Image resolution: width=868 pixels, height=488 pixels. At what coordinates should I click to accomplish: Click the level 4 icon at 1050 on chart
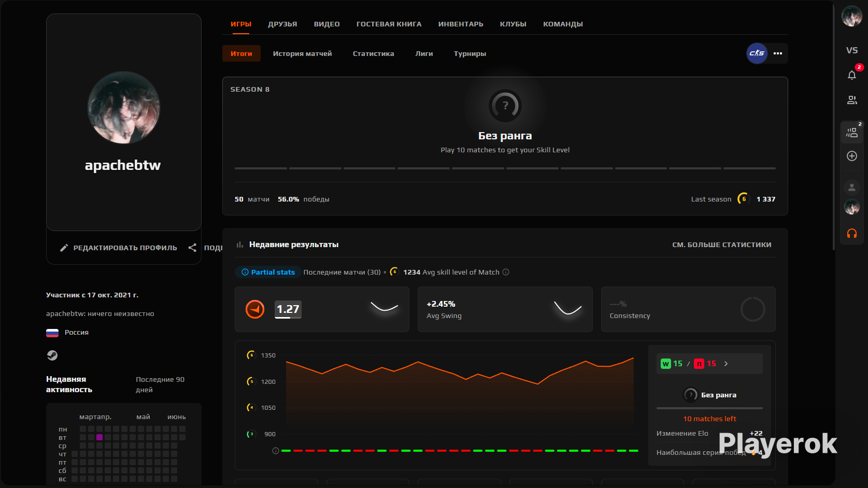pos(251,408)
